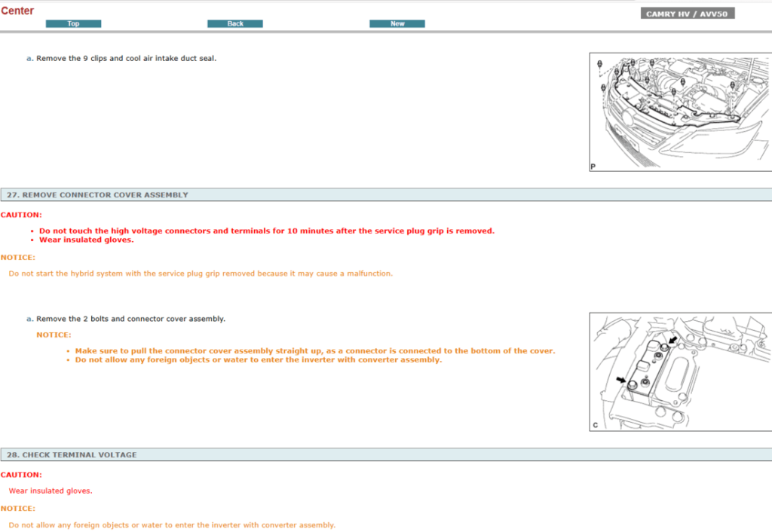This screenshot has height=532, width=772.
Task: Click the upper-right bolt arrow in connector illustration
Action: pos(673,341)
